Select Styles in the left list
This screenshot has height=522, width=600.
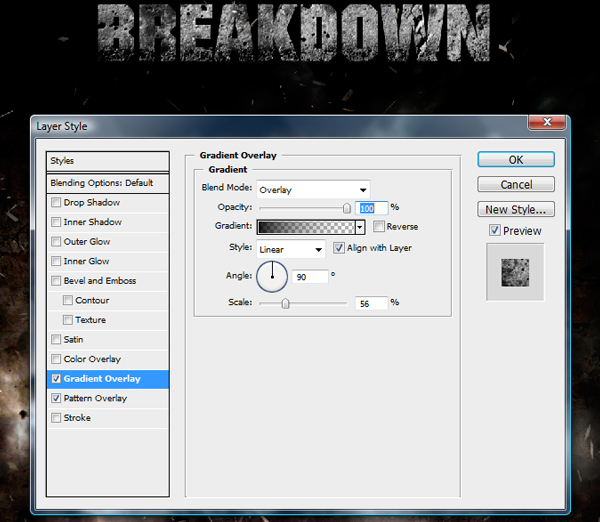(x=108, y=161)
